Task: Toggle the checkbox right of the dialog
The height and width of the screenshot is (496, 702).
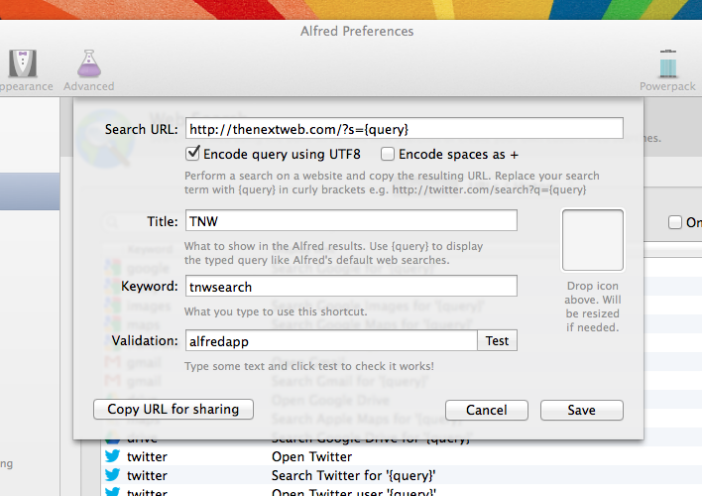Action: (x=675, y=222)
